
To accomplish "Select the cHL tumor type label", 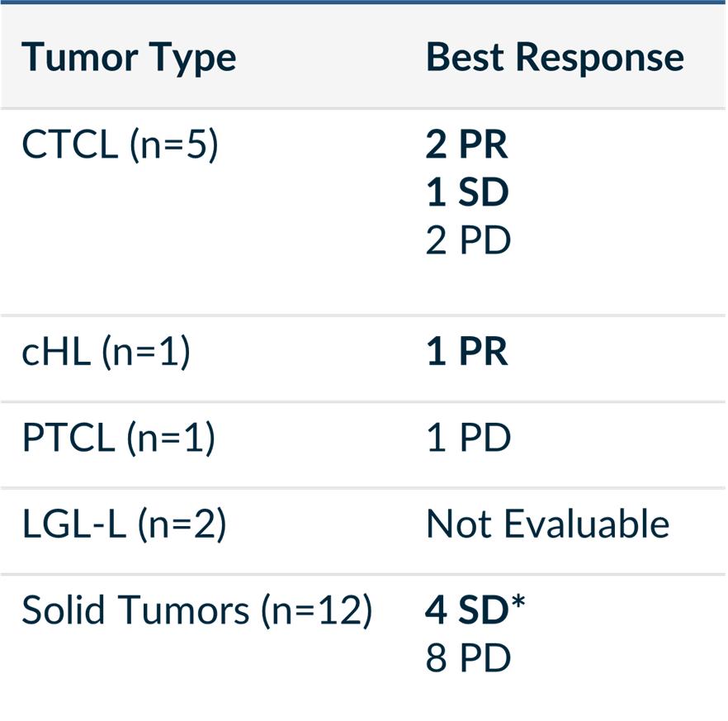I will point(56,353).
